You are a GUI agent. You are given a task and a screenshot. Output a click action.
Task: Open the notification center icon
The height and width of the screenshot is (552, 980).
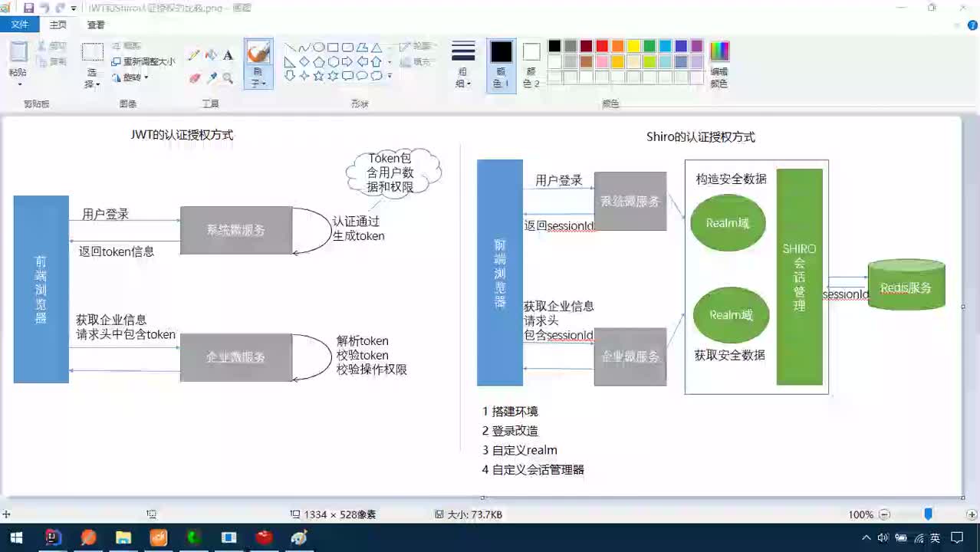click(x=957, y=537)
